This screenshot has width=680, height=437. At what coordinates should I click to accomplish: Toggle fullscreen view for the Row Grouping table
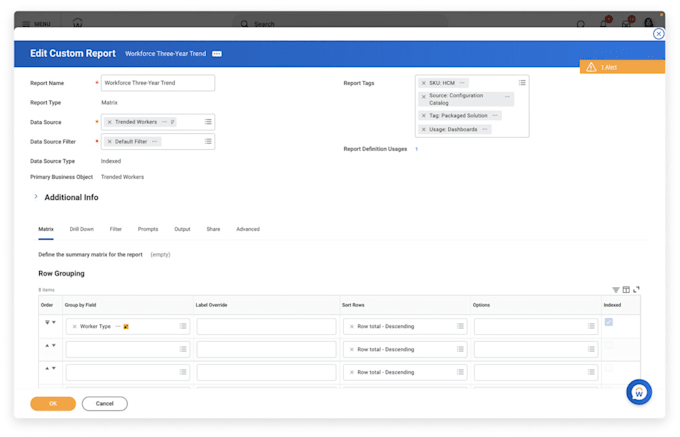pos(636,290)
